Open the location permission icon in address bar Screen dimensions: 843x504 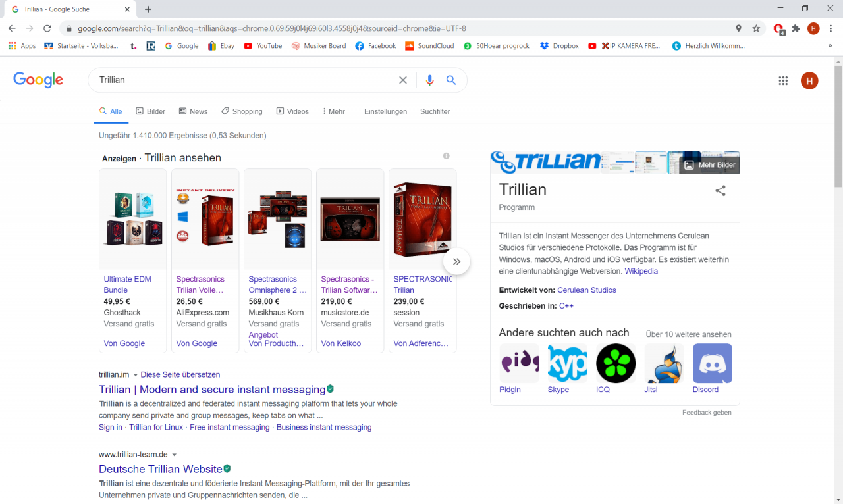738,28
